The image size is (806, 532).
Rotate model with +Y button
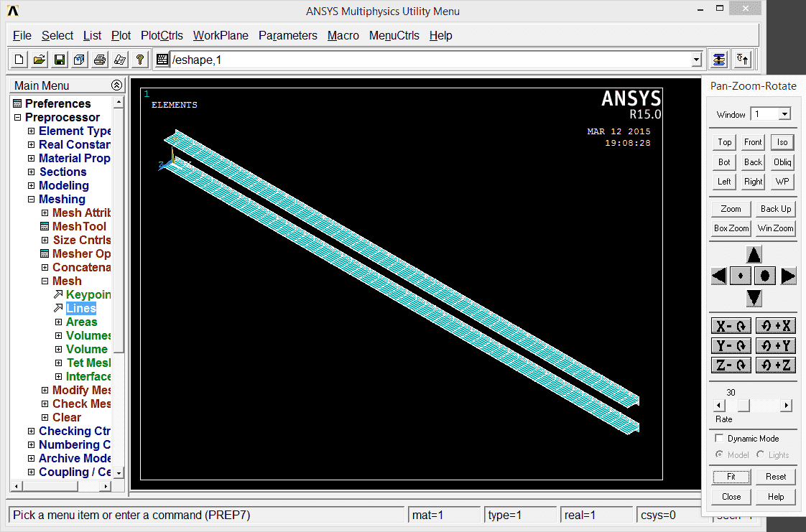[x=776, y=345]
